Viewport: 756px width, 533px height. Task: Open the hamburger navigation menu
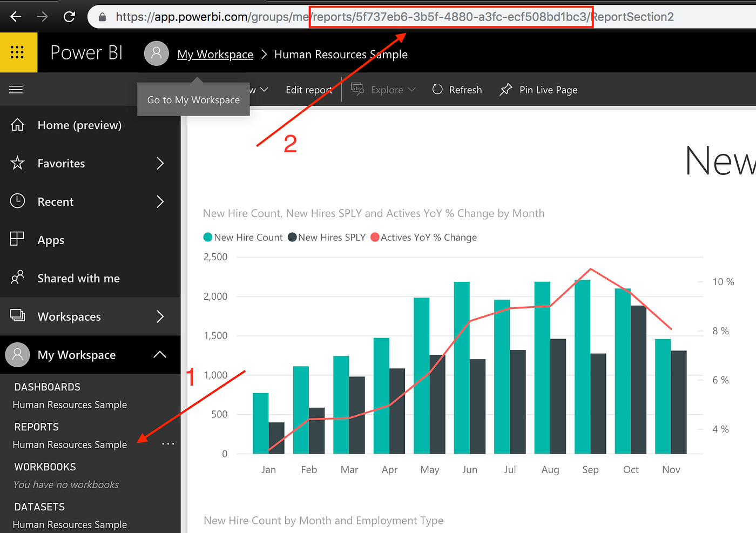click(16, 89)
